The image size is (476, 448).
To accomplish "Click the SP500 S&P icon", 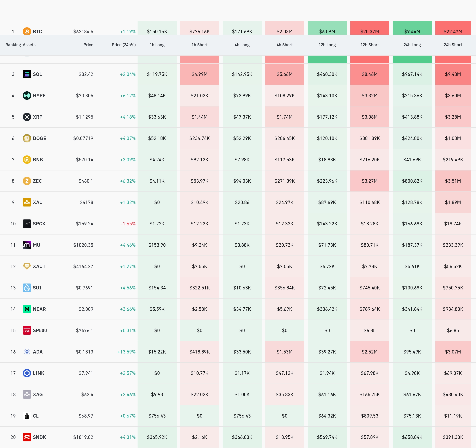I will [x=27, y=330].
